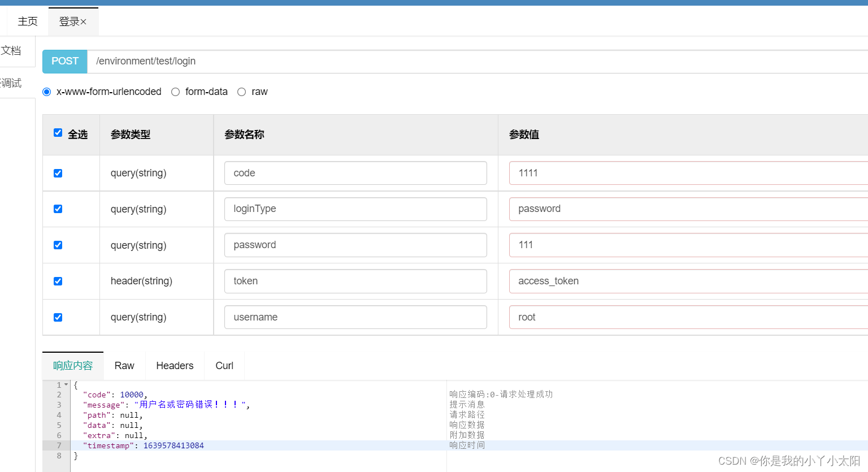Click the 响应时间 field description
The image size is (868, 472).
tap(467, 445)
